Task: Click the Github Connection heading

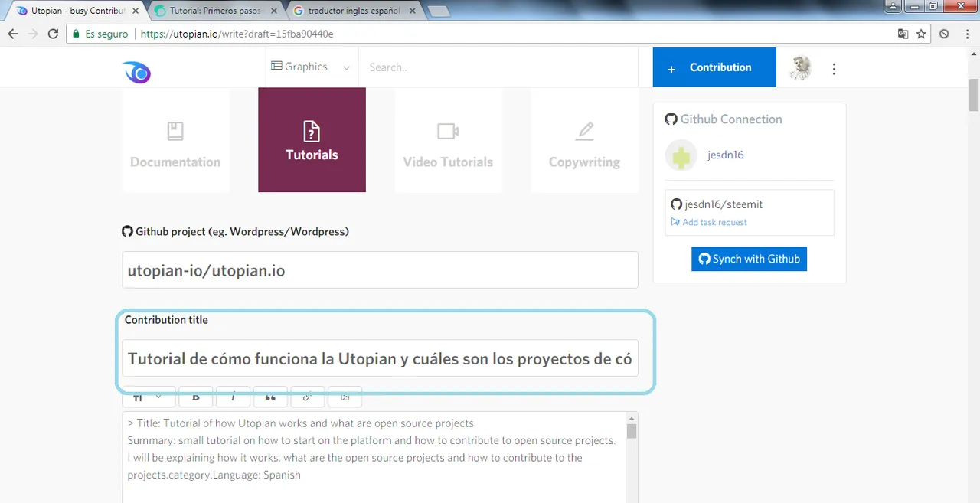Action: pos(724,119)
